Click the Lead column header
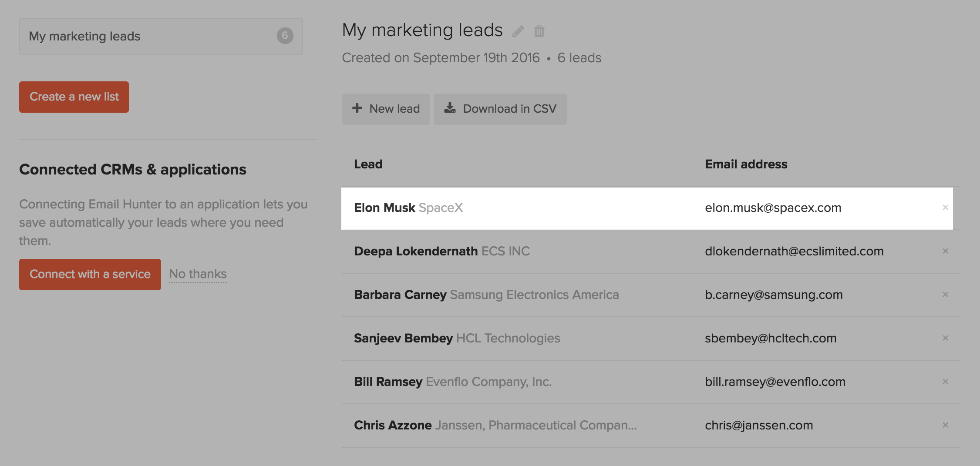980x466 pixels. click(x=368, y=164)
